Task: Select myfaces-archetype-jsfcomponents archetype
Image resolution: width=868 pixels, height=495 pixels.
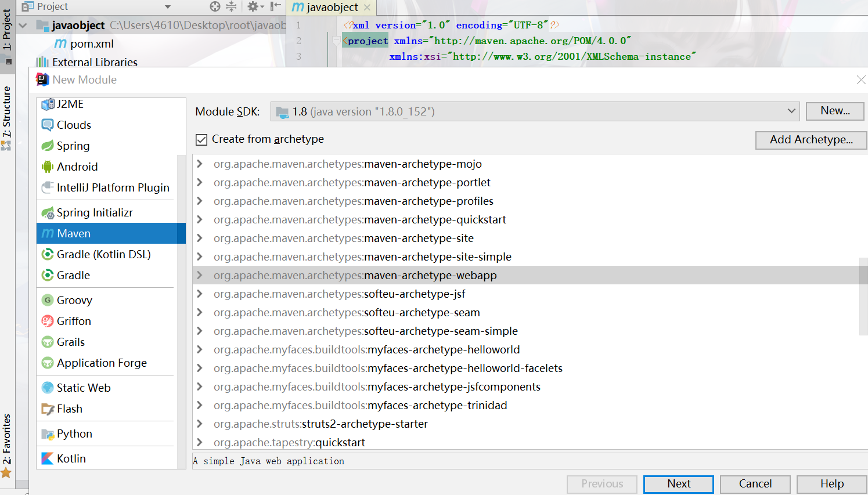Action: point(526,386)
